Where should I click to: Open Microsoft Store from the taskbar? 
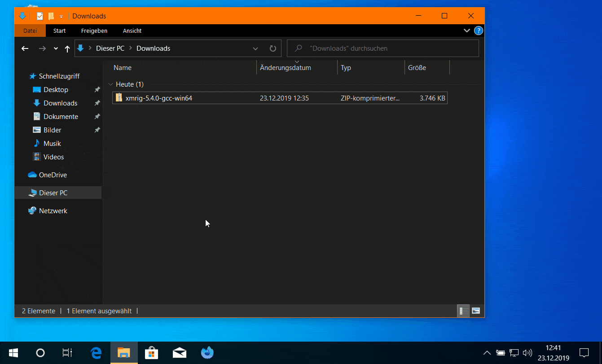click(x=152, y=353)
